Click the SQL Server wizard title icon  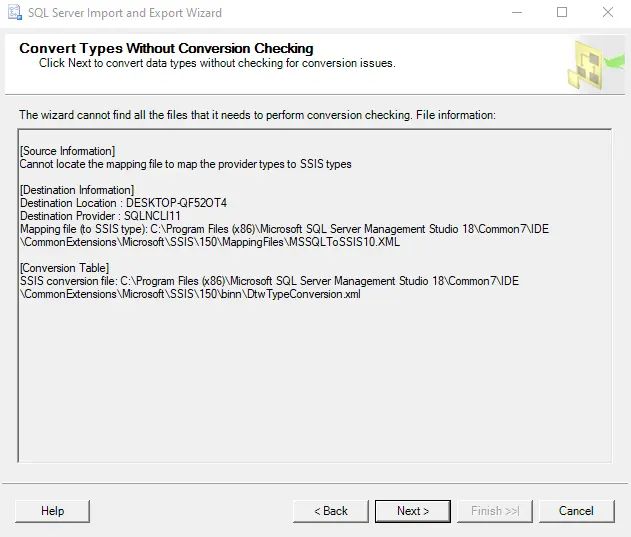tap(15, 12)
